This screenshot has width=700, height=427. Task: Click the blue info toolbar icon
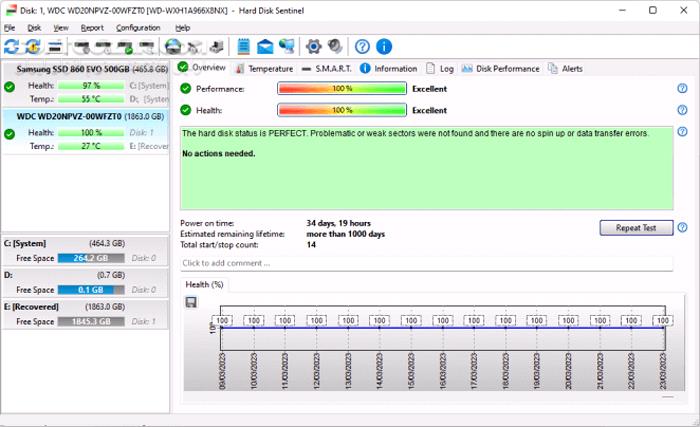(384, 46)
